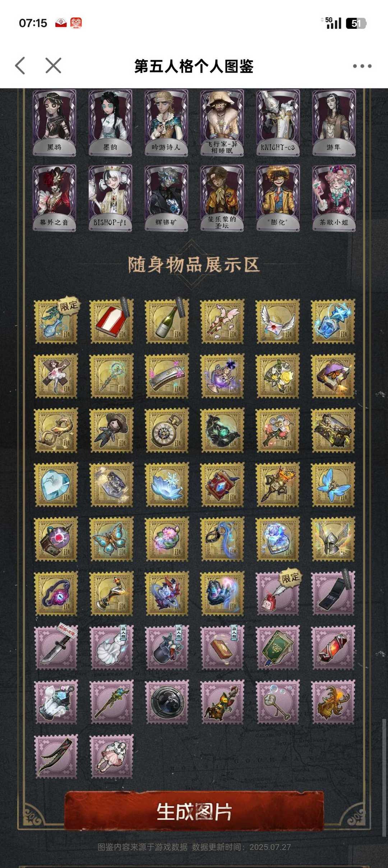Open the 幕外之音 character card
The image size is (388, 868).
55,198
